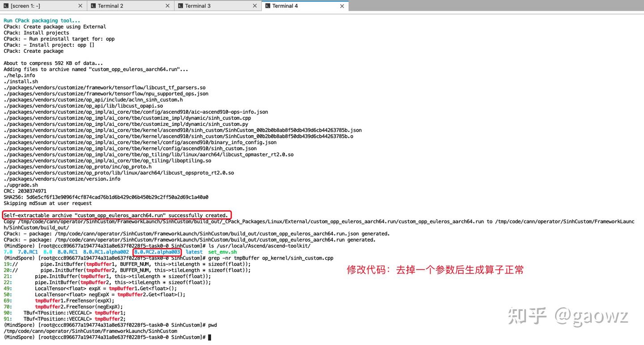Click the red-boxed successfully created message
The height and width of the screenshot is (345, 644).
click(118, 215)
